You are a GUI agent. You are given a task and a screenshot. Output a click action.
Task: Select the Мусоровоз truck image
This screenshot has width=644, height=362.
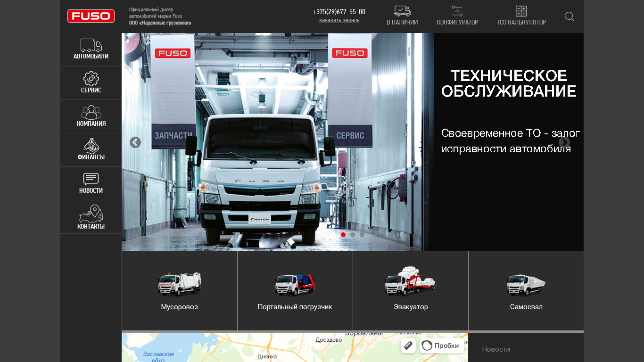coord(179,284)
